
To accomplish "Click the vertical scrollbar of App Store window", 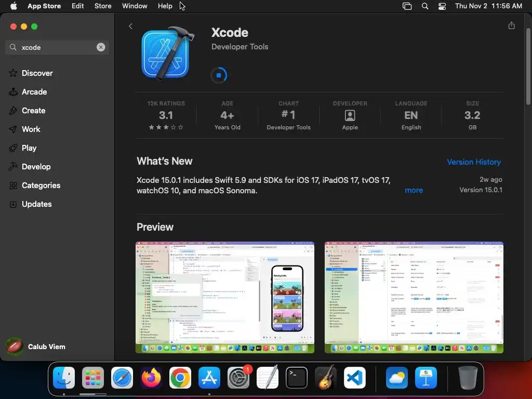I will 528,66.
